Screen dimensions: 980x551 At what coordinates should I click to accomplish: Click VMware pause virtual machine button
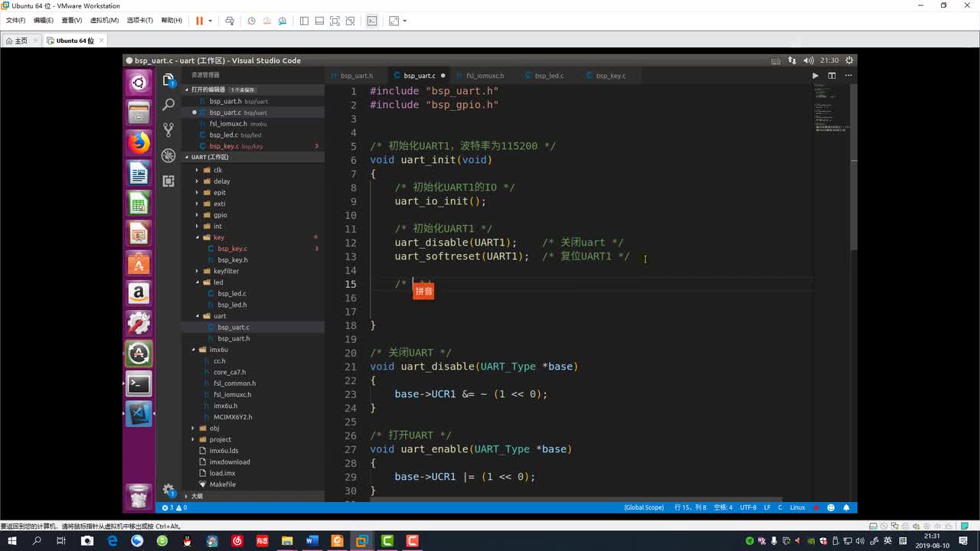click(x=199, y=21)
